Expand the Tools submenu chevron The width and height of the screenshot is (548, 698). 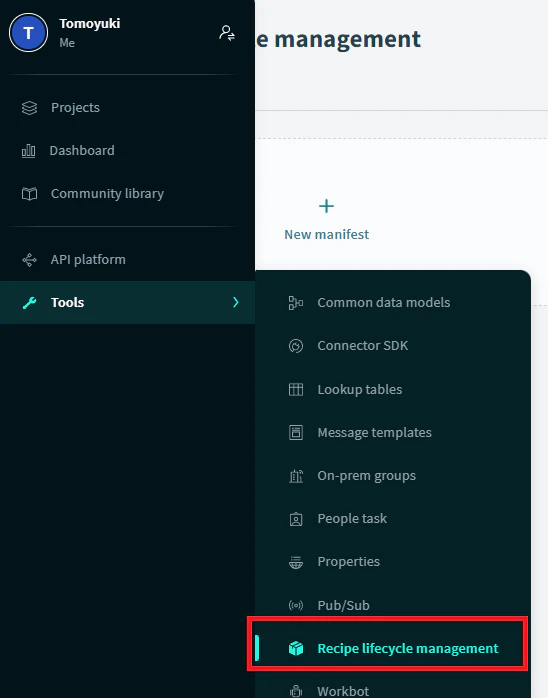point(235,303)
